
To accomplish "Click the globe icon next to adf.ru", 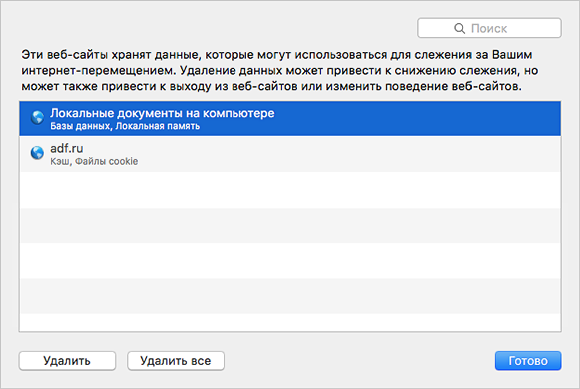I will 37,152.
